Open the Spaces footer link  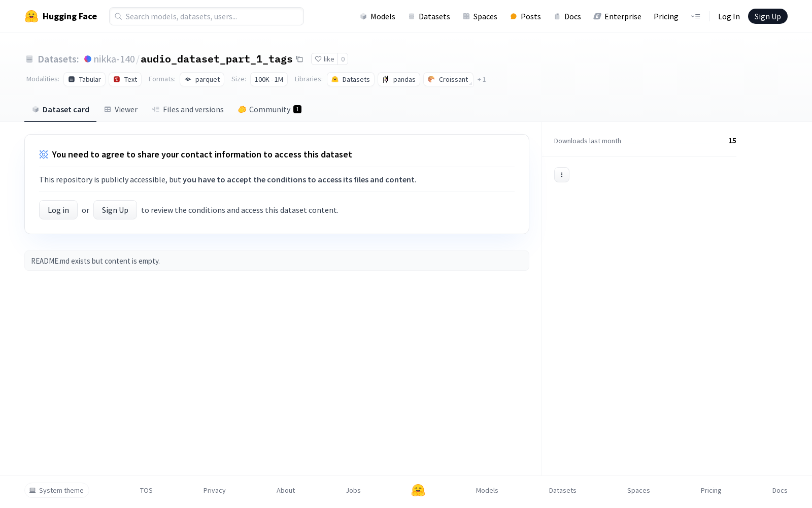(x=638, y=490)
